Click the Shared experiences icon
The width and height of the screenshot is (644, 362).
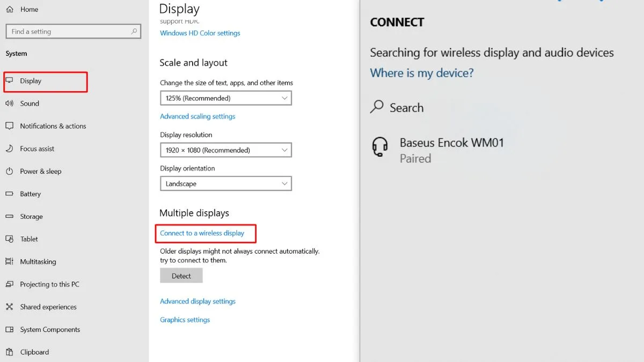point(9,307)
